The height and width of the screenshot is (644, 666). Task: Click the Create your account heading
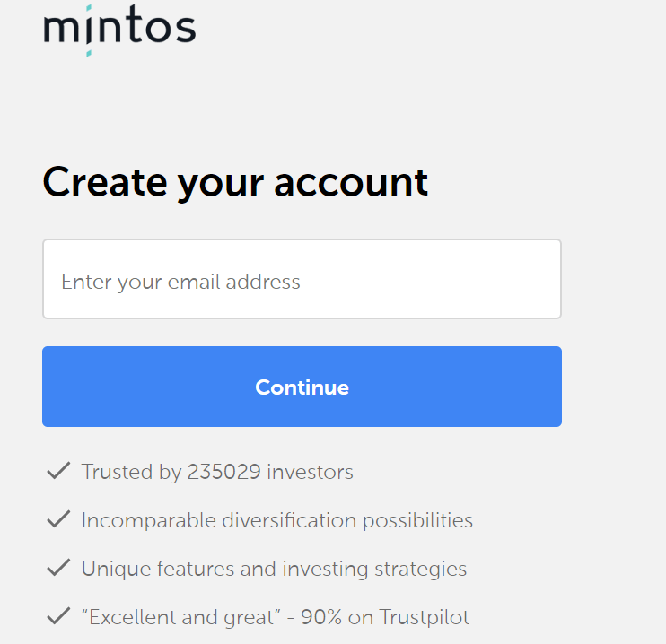(235, 182)
